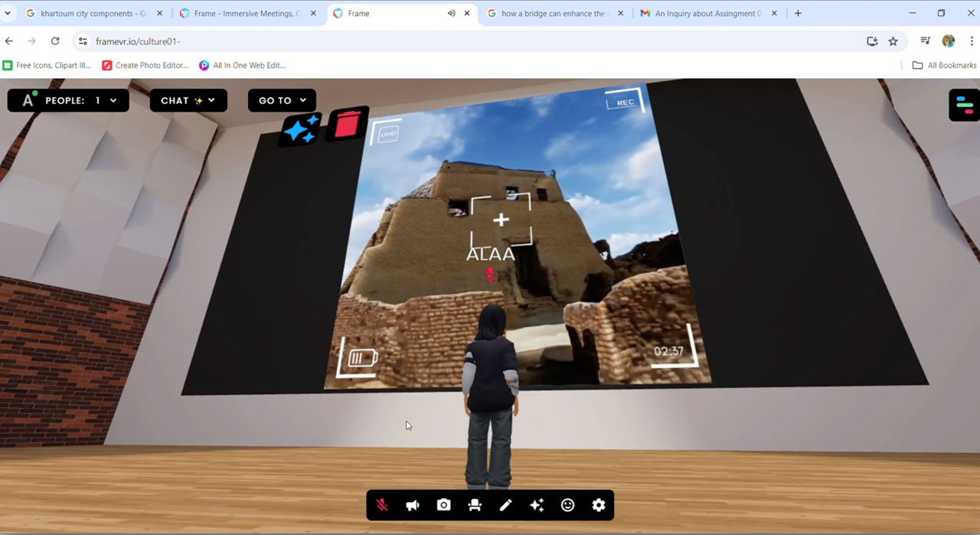Open the Frame menu icon at top right
The width and height of the screenshot is (980, 535).
964,105
